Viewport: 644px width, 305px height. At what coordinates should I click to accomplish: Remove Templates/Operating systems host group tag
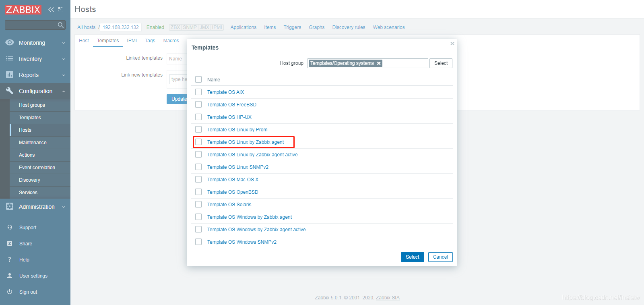tap(379, 63)
